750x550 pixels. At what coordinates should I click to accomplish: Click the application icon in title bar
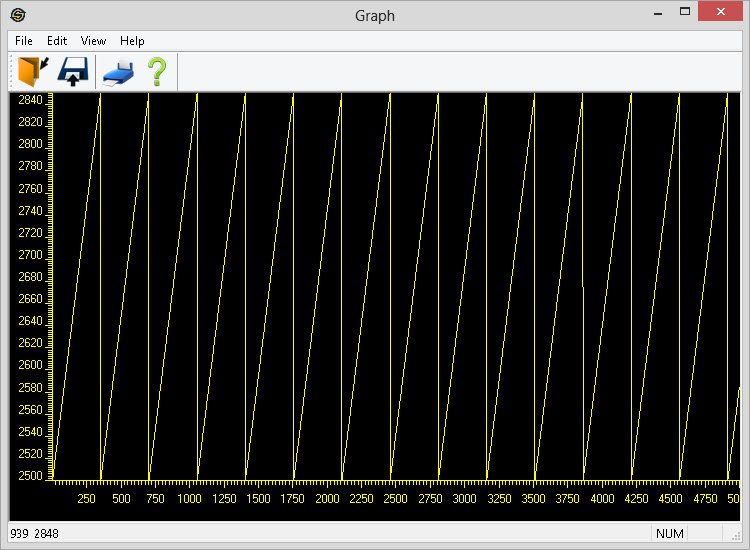point(18,15)
